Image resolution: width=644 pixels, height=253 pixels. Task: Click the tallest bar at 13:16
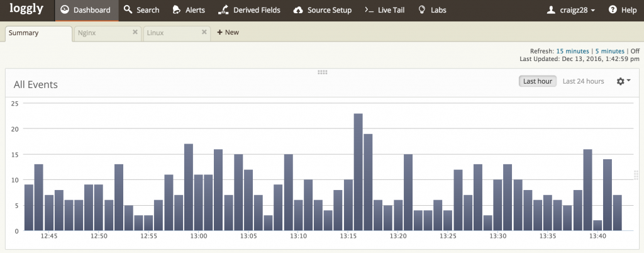point(358,172)
